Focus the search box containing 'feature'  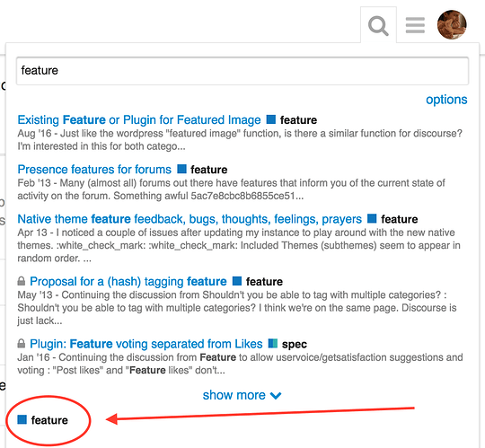pos(242,71)
